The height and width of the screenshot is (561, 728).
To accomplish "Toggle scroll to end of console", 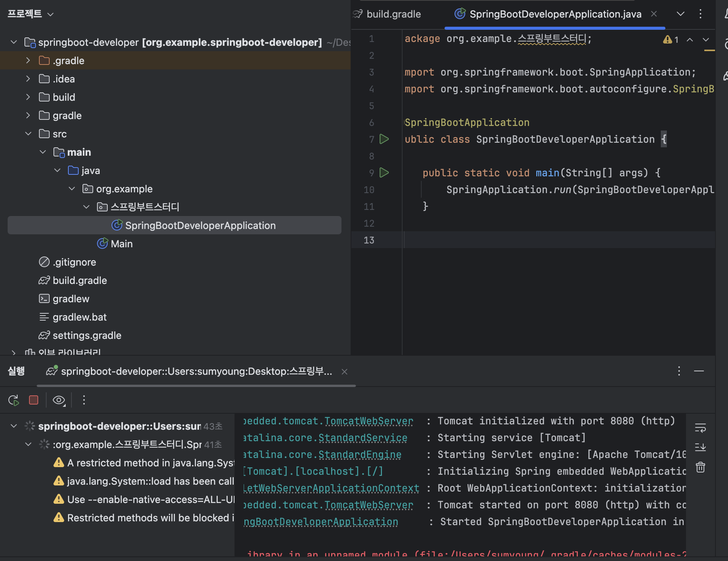I will click(x=700, y=447).
